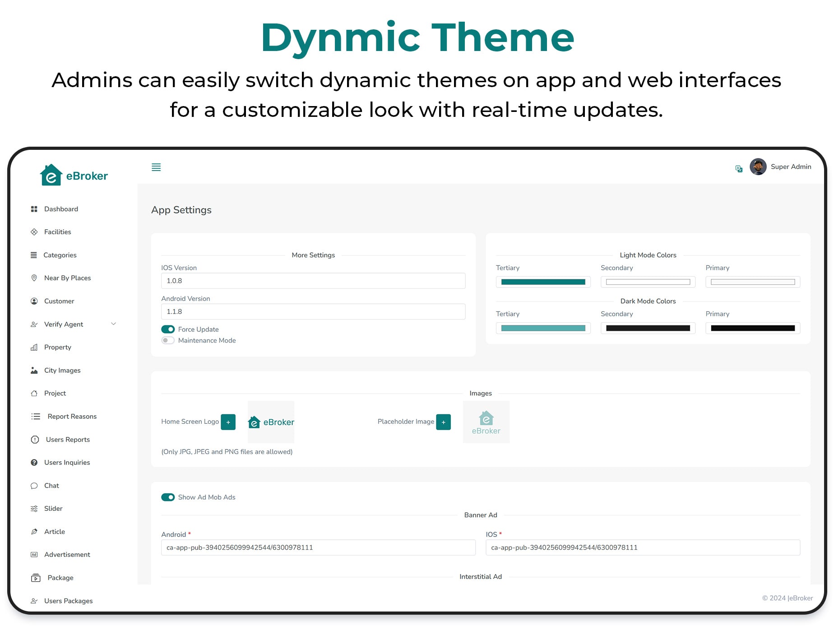This screenshot has width=834, height=644.
Task: Click the Project house icon
Action: click(x=34, y=393)
